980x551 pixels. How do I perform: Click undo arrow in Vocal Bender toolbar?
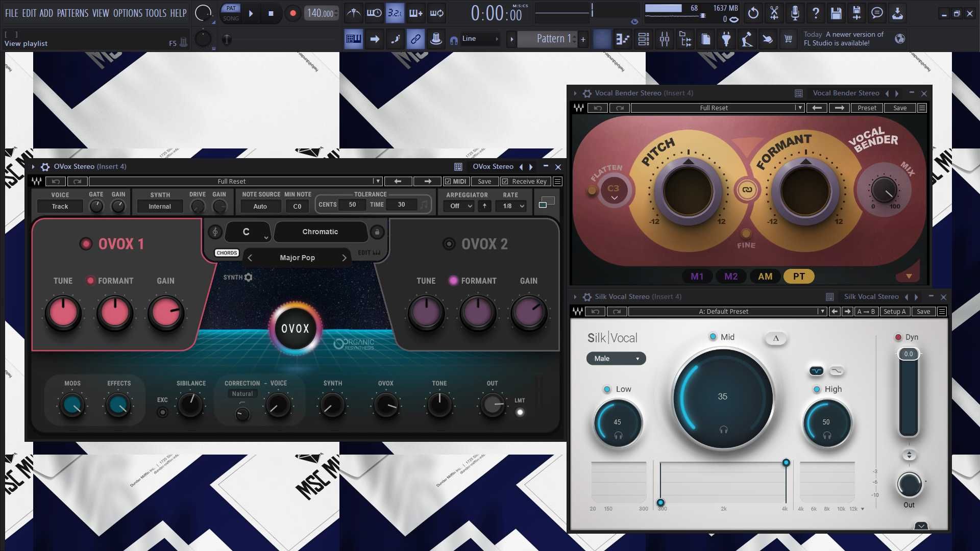[598, 108]
